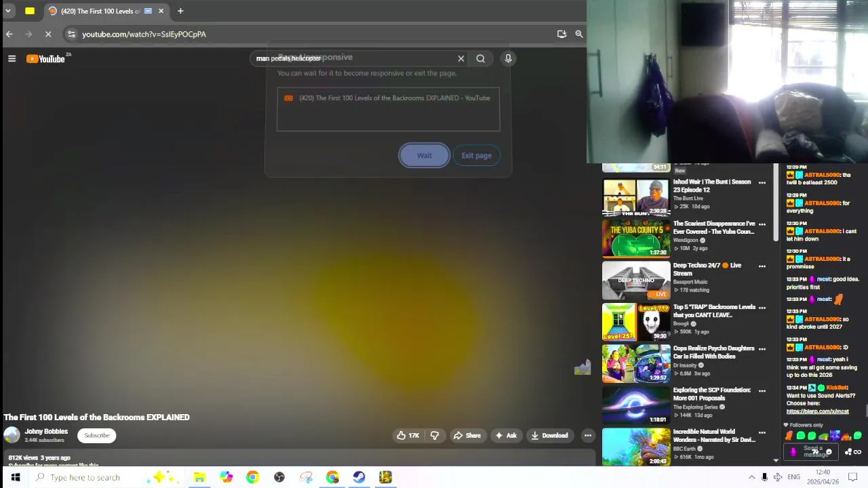Open options menu for Deep Techno stream
The width and height of the screenshot is (868, 488).
click(762, 266)
